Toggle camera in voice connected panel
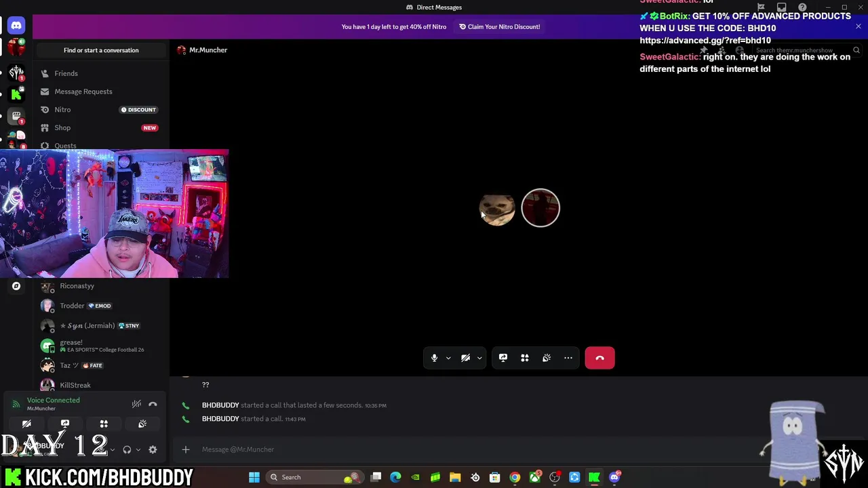 (26, 424)
